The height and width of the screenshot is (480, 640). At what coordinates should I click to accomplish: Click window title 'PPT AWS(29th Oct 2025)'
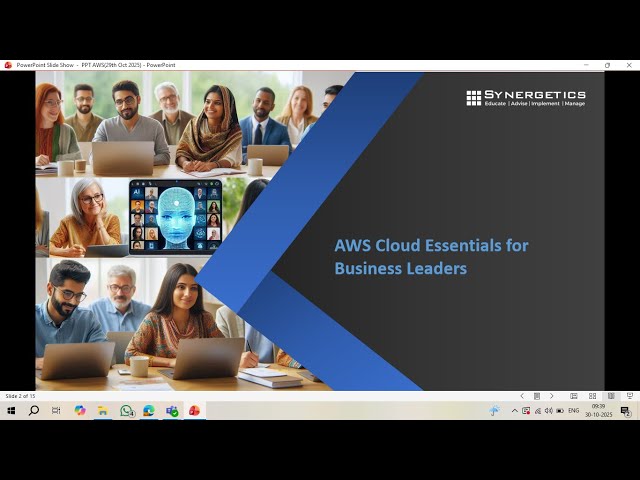pyautogui.click(x=111, y=65)
